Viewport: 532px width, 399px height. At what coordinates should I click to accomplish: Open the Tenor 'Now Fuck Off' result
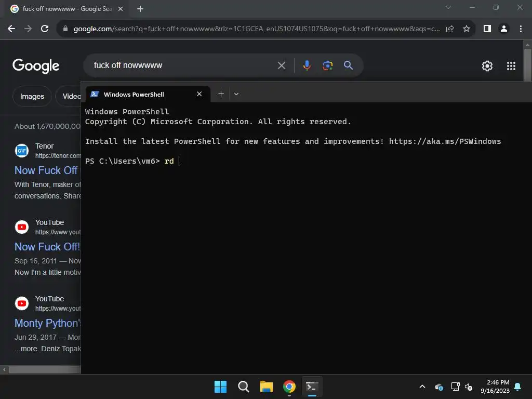(x=46, y=170)
